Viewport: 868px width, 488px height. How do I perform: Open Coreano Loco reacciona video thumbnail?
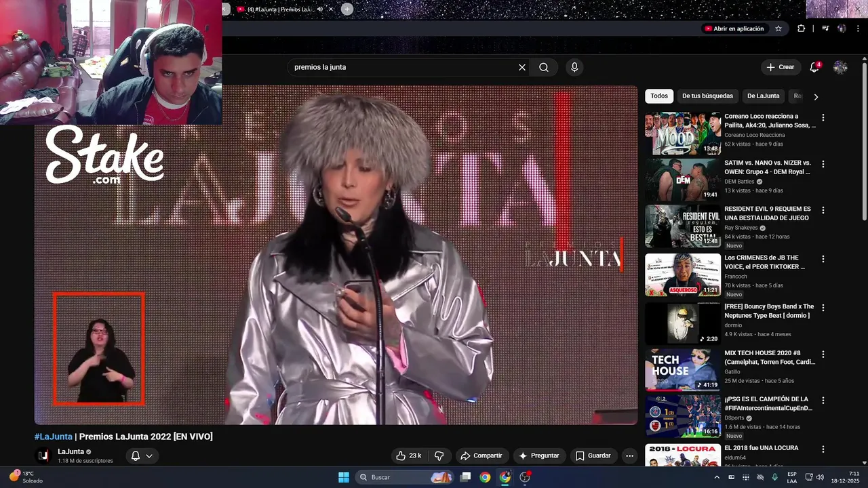pyautogui.click(x=683, y=134)
